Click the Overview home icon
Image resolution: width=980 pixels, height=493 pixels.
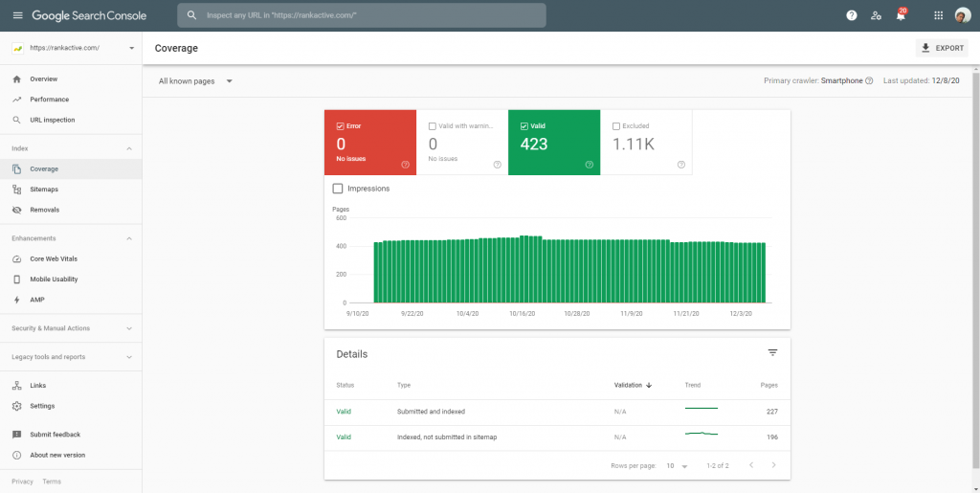pos(17,79)
